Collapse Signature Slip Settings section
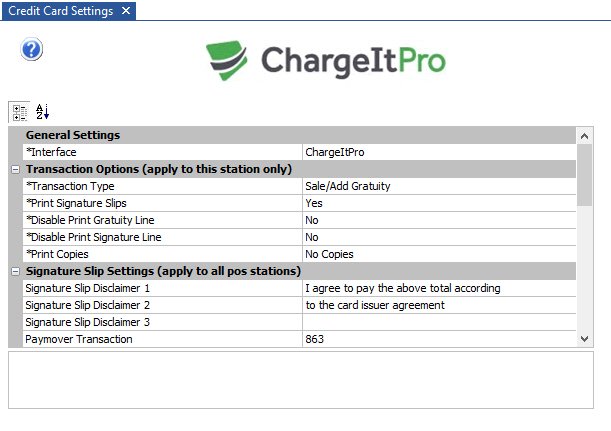This screenshot has height=431, width=611. tap(15, 271)
